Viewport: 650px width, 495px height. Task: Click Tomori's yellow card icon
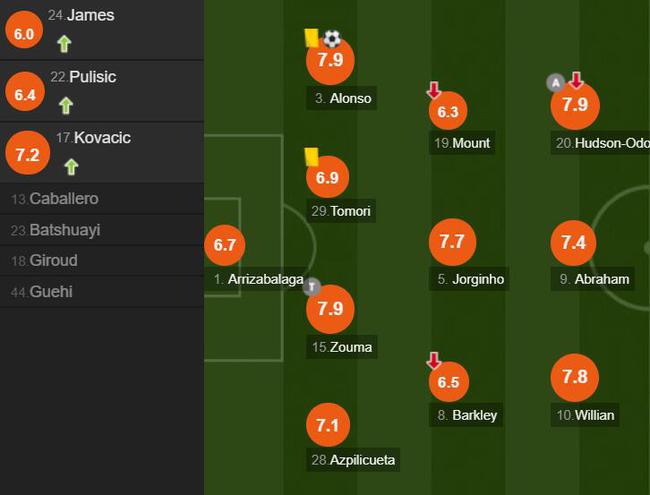click(x=311, y=157)
